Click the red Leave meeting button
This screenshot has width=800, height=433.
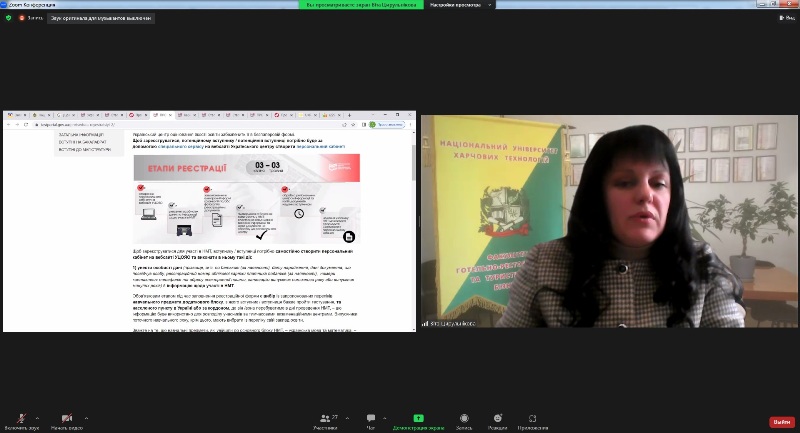coord(782,422)
